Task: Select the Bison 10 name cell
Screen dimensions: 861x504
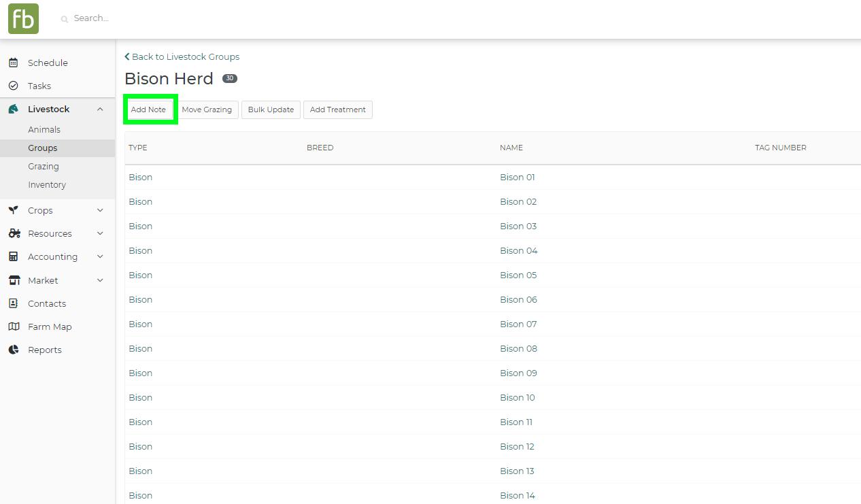Action: 518,397
